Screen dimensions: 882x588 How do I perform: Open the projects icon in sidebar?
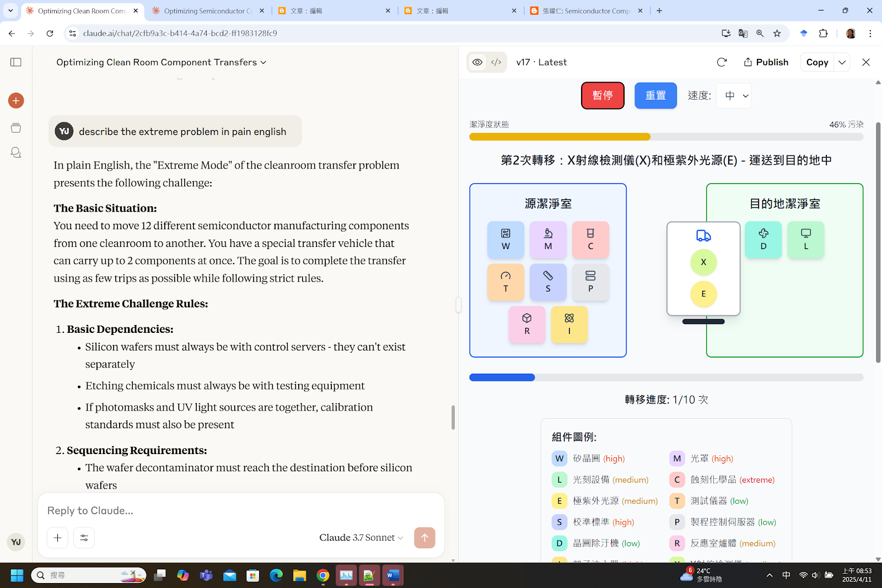16,128
